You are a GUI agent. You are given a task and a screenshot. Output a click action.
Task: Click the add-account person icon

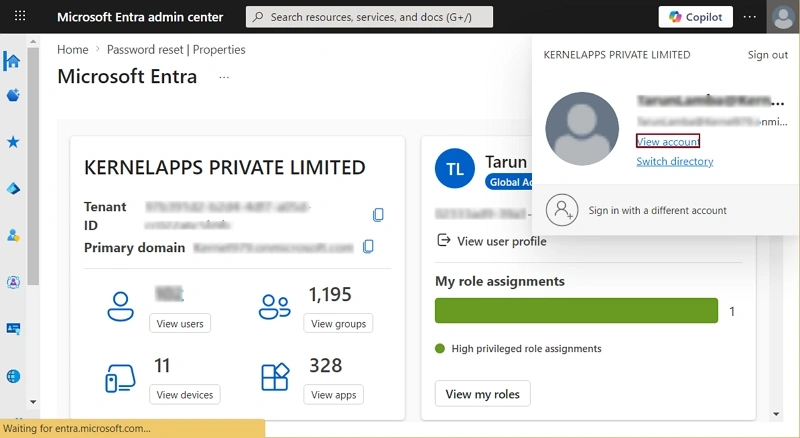click(562, 210)
